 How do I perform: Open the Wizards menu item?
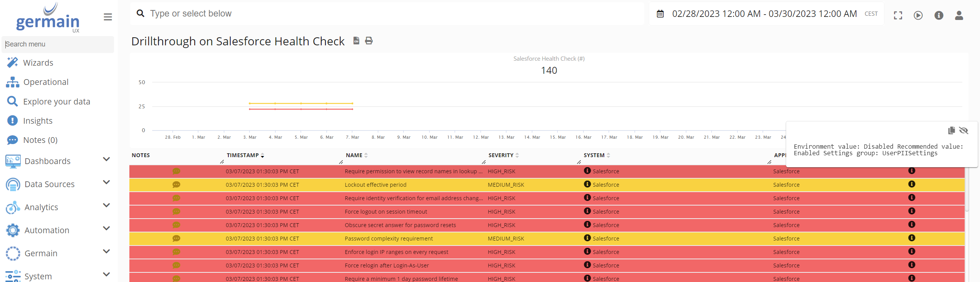38,63
